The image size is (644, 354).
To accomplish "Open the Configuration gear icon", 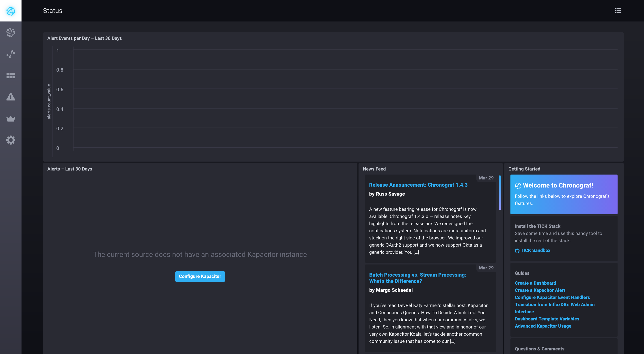I will point(11,140).
